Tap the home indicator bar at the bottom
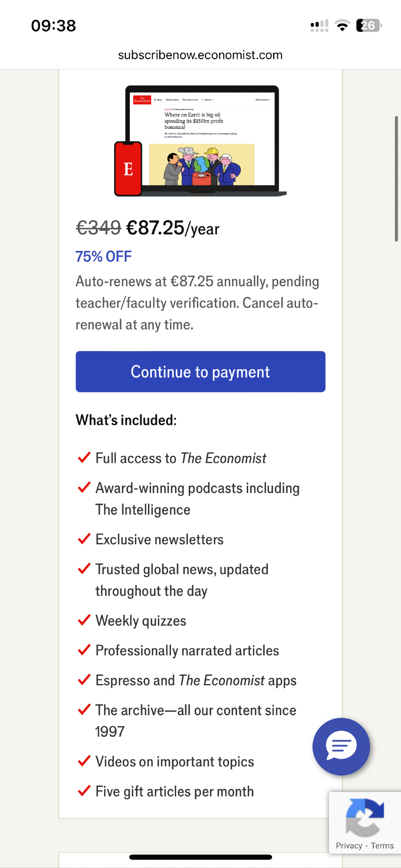Screen dimensions: 401x868 [x=200, y=857]
